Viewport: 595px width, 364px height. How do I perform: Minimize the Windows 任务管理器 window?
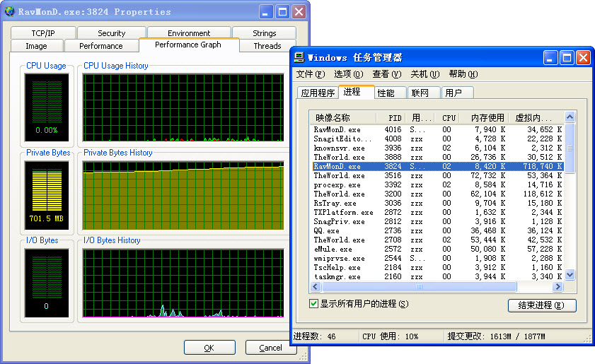coord(550,58)
